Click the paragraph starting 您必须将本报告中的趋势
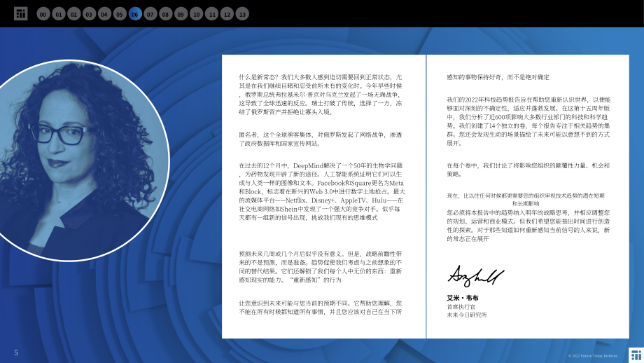The width and height of the screenshot is (644, 363). point(528,226)
